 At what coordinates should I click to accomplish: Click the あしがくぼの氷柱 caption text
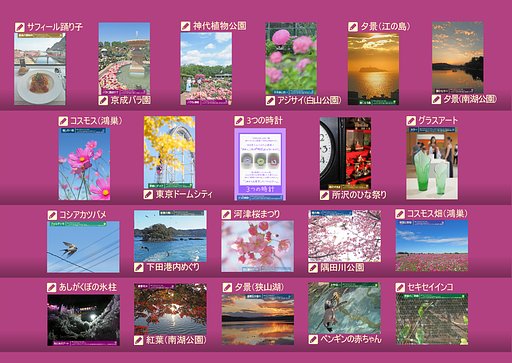coord(88,287)
